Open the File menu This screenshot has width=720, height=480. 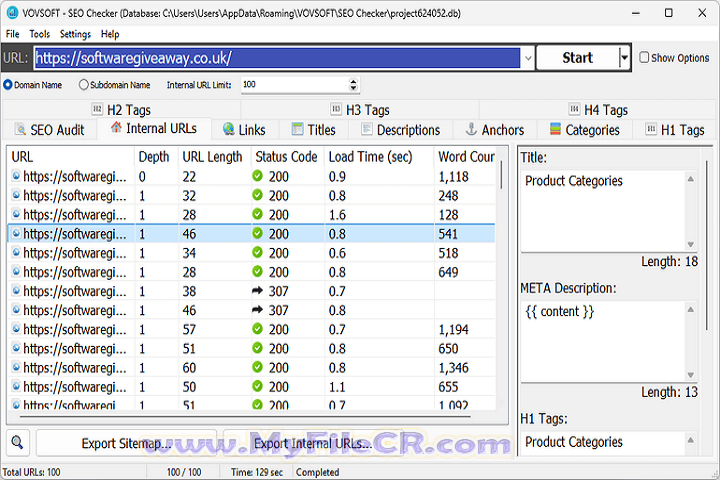pyautogui.click(x=12, y=34)
